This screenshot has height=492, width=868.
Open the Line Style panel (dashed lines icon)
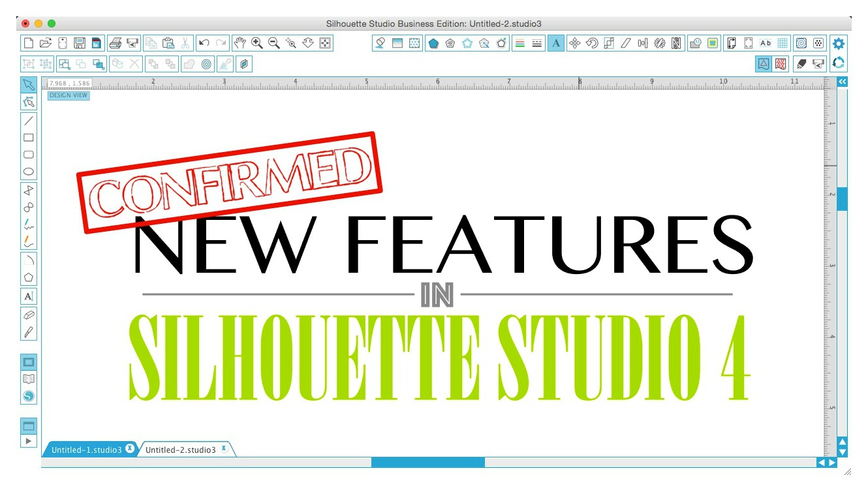[x=537, y=43]
